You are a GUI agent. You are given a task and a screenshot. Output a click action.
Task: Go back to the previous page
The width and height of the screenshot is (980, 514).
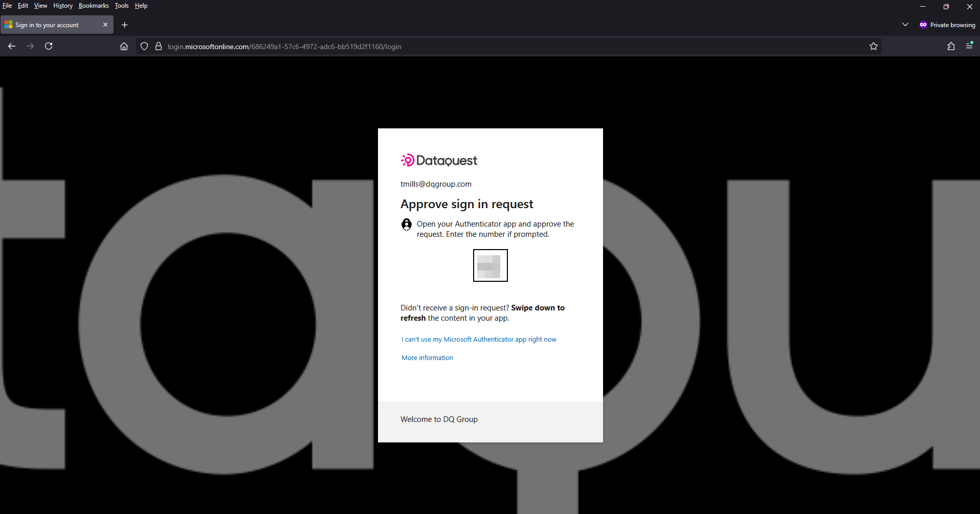click(x=12, y=46)
